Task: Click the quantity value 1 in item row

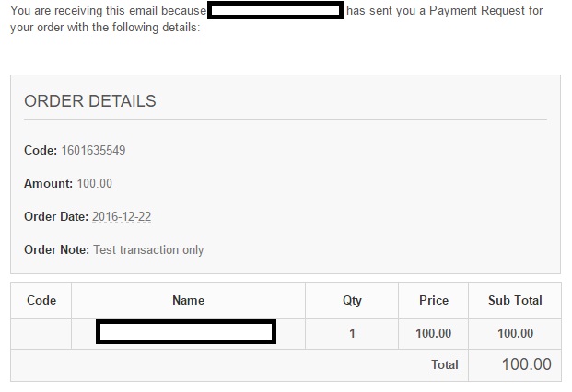Action: click(352, 333)
